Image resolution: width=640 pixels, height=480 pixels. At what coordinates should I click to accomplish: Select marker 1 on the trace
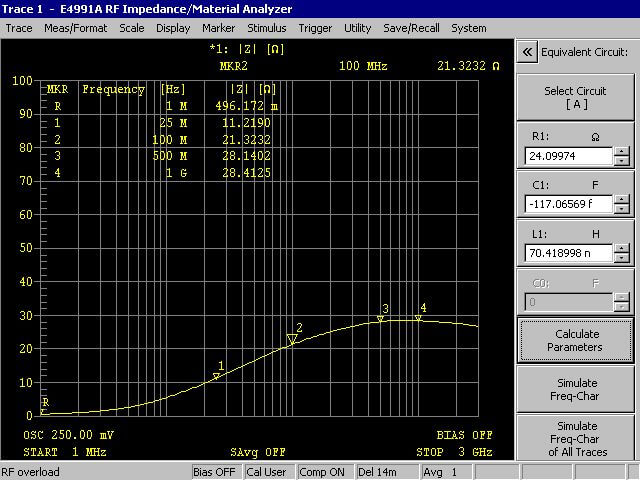pyautogui.click(x=217, y=376)
